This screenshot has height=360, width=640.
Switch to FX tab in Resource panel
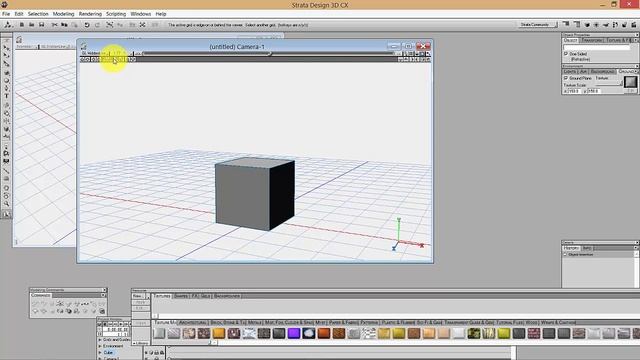coord(194,296)
